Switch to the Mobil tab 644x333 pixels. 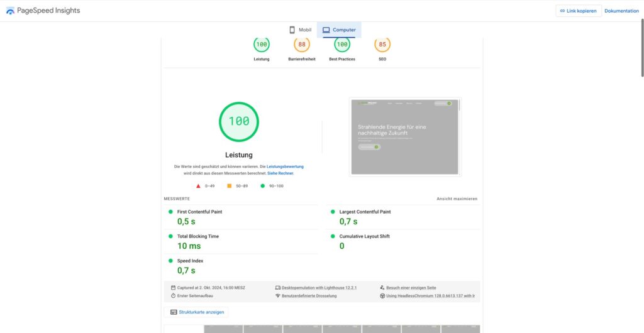pyautogui.click(x=300, y=30)
